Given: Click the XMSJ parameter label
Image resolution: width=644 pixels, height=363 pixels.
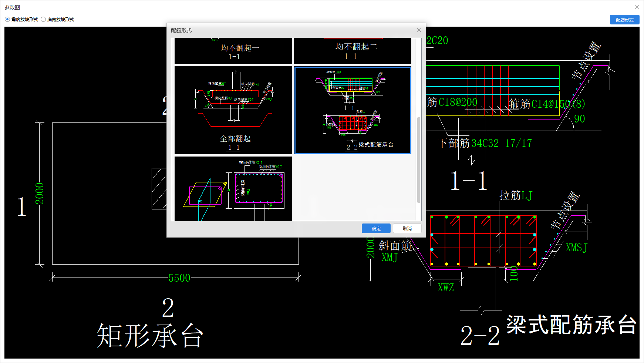Looking at the screenshot, I should pyautogui.click(x=576, y=248).
